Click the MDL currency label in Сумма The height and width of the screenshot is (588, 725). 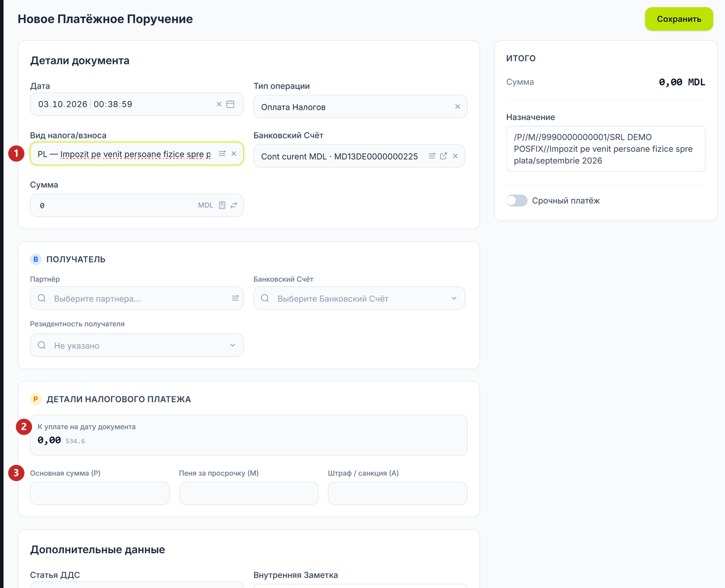point(205,206)
